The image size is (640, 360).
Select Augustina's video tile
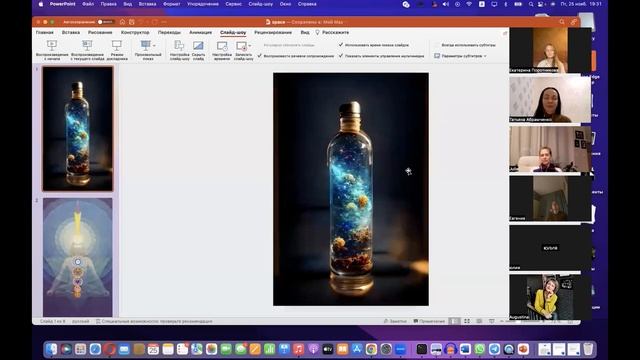(550, 297)
